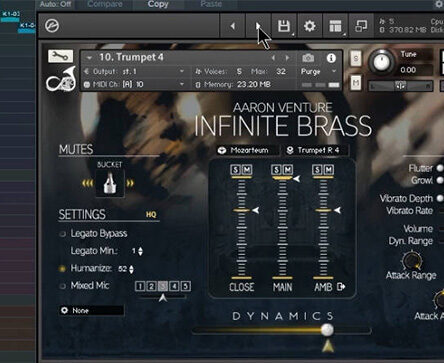The height and width of the screenshot is (363, 444).
Task: Show instrument info icon
Action: 331,58
